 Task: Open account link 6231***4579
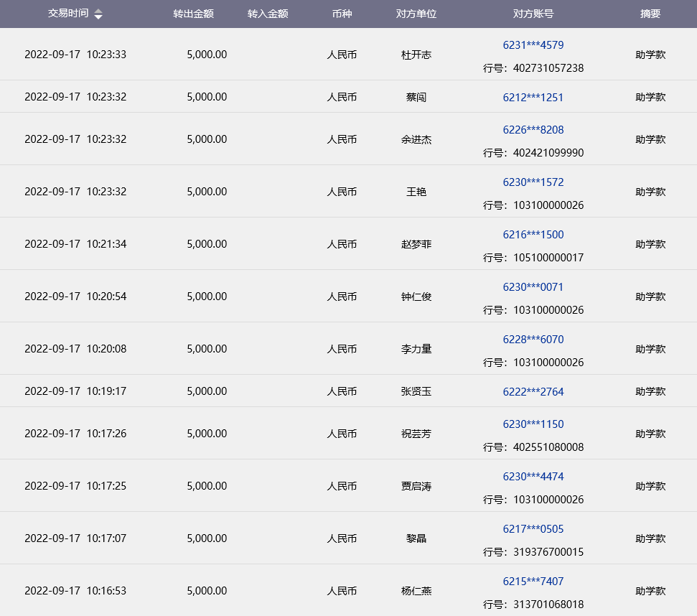click(533, 45)
